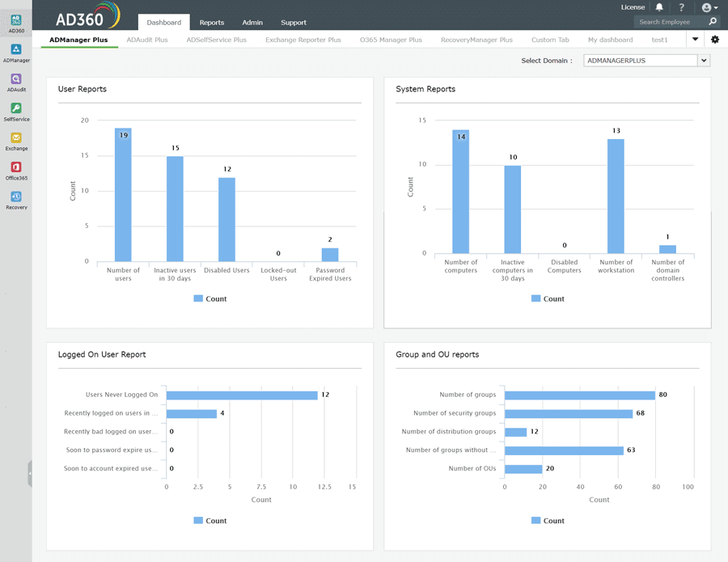The width and height of the screenshot is (728, 562).
Task: Click the Inactive computers in 30 days bar
Action: [x=513, y=209]
